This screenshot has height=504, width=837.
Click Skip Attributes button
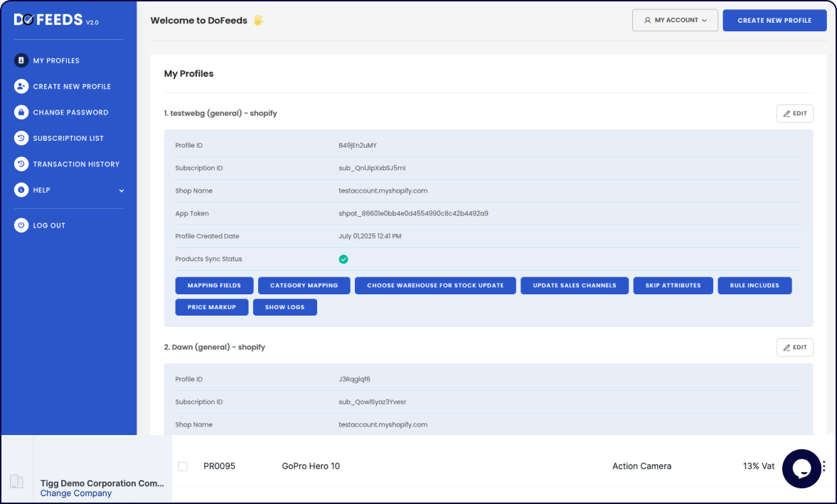673,285
